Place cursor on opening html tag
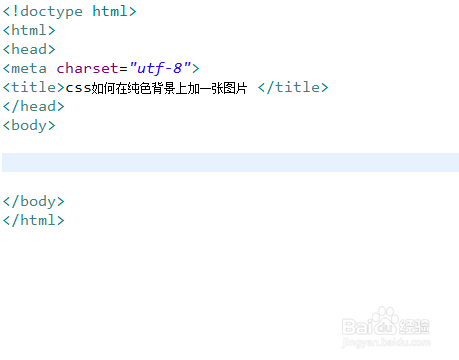The height and width of the screenshot is (360, 459). (x=29, y=31)
